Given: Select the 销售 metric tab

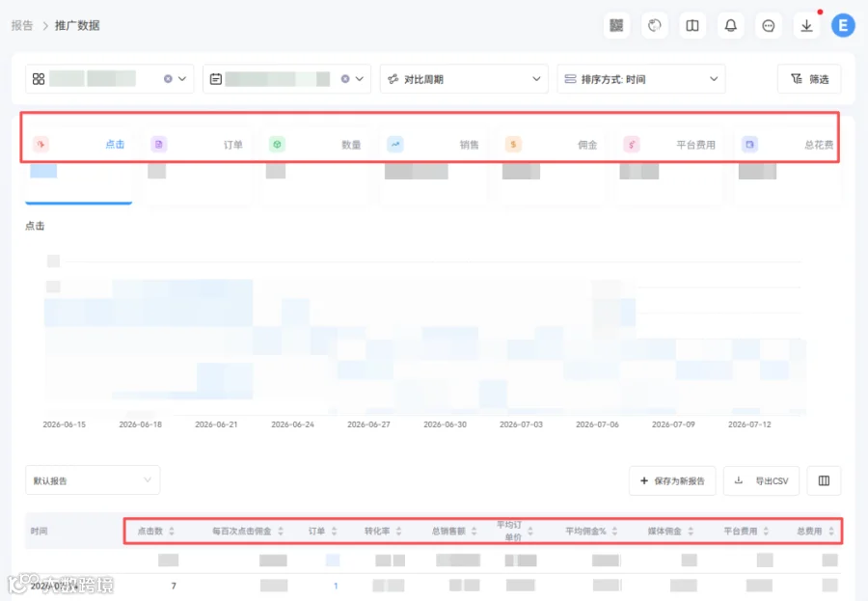Looking at the screenshot, I should point(434,165).
